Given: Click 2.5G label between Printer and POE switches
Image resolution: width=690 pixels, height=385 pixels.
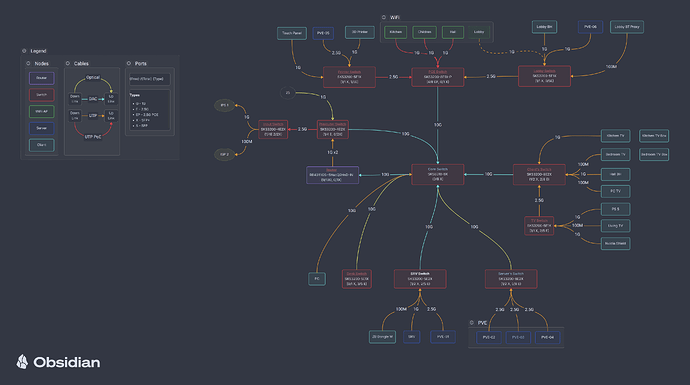Looking at the screenshot, I should tap(393, 77).
